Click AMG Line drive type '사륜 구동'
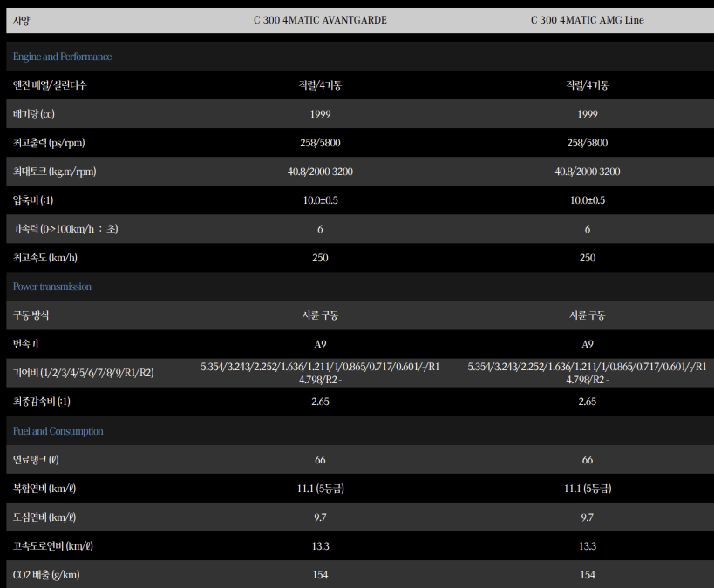 (x=588, y=315)
